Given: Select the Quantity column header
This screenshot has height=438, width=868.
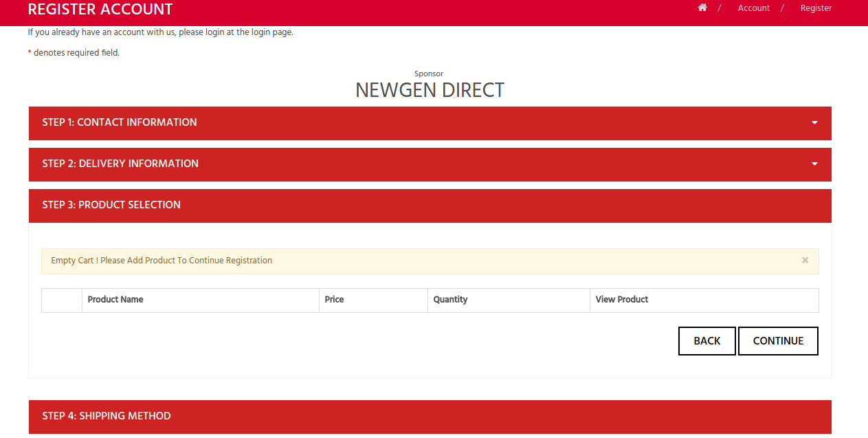Looking at the screenshot, I should 509,300.
